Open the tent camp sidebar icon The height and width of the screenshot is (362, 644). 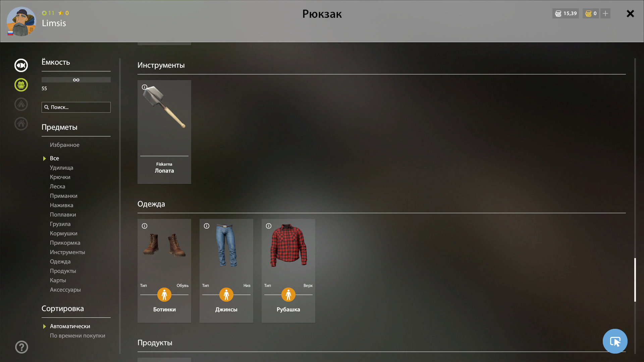pos(21,104)
